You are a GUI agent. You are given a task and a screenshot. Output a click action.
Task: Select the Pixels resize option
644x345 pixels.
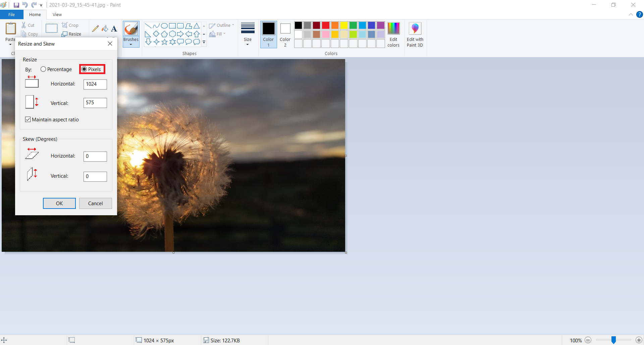[x=84, y=69]
